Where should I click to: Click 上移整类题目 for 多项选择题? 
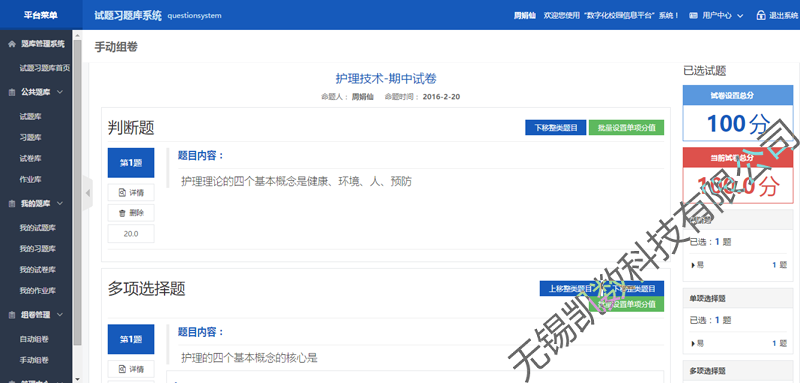pyautogui.click(x=570, y=289)
